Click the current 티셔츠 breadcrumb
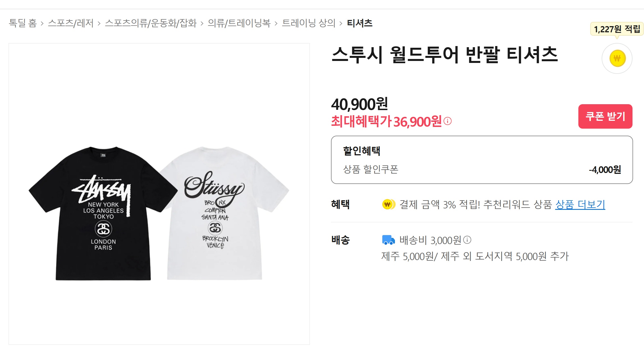Image resolution: width=644 pixels, height=364 pixels. (x=360, y=23)
